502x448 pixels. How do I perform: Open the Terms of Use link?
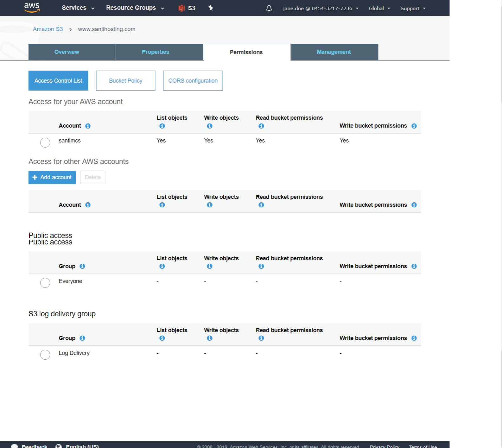tap(423, 446)
